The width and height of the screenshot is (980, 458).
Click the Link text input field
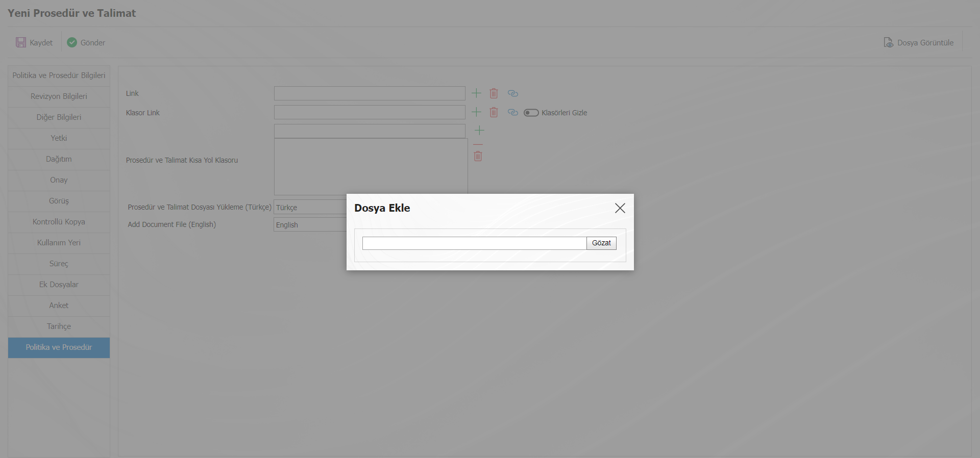click(370, 93)
